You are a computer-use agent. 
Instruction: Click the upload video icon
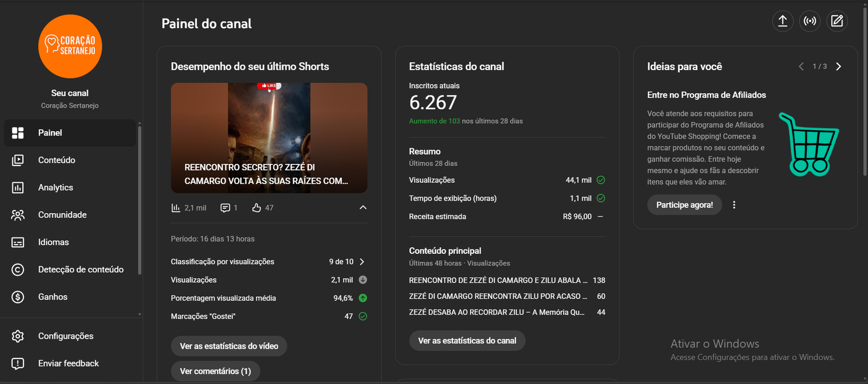coord(782,21)
